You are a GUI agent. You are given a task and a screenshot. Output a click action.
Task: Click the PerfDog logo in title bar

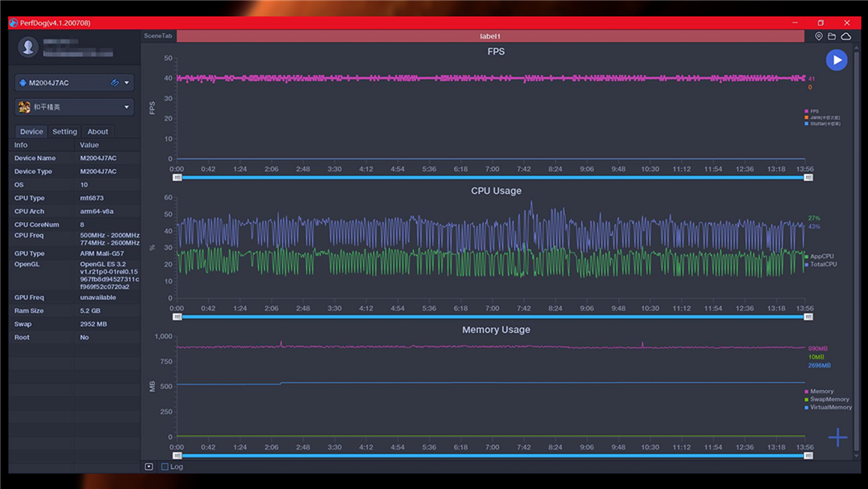14,23
